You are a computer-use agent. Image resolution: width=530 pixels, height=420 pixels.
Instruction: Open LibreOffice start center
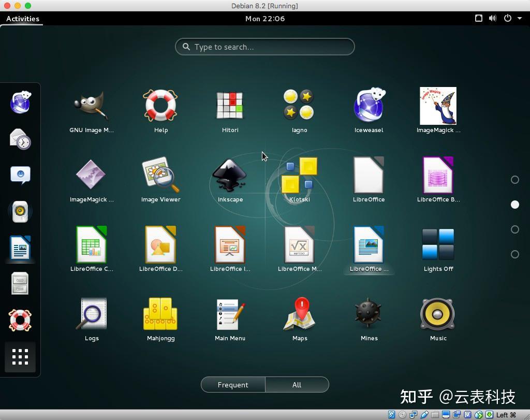coord(369,180)
